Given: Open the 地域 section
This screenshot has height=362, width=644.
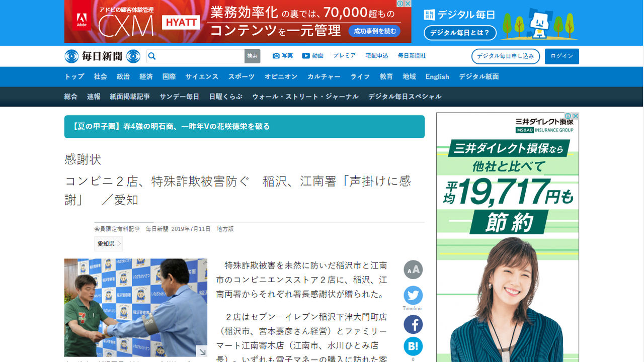Looking at the screenshot, I should point(409,76).
